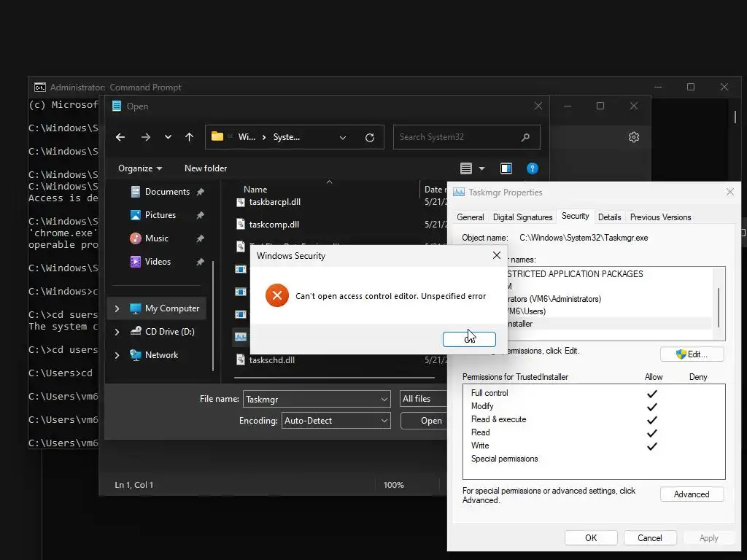Open the view options dropdown arrow
Image resolution: width=747 pixels, height=560 pixels.
(x=481, y=168)
